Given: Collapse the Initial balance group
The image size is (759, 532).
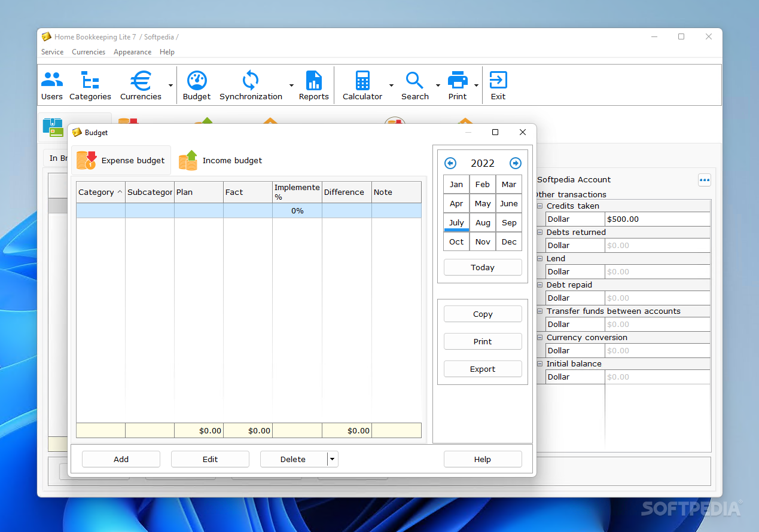Looking at the screenshot, I should [540, 363].
